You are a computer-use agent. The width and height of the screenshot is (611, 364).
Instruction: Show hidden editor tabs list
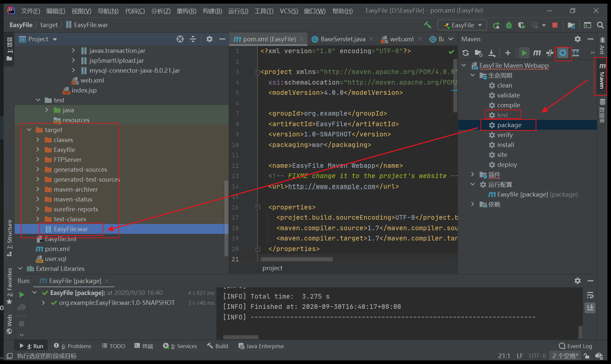pos(451,39)
